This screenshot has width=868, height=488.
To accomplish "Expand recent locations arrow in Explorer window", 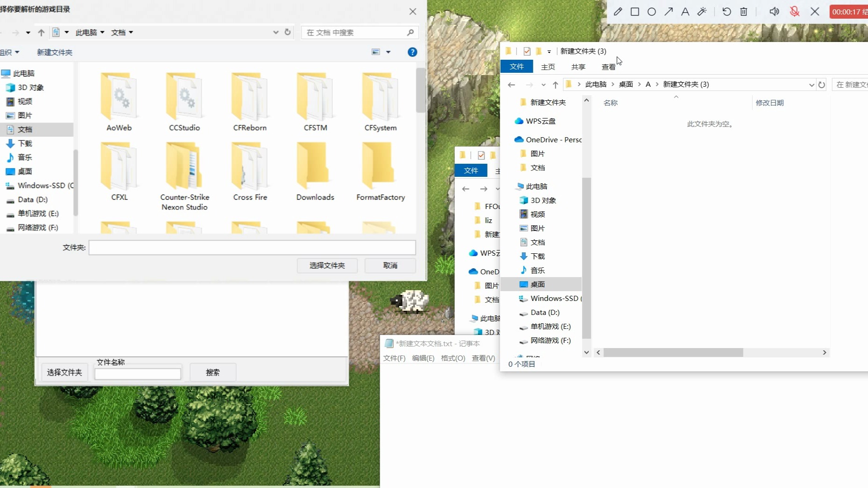I will point(543,85).
